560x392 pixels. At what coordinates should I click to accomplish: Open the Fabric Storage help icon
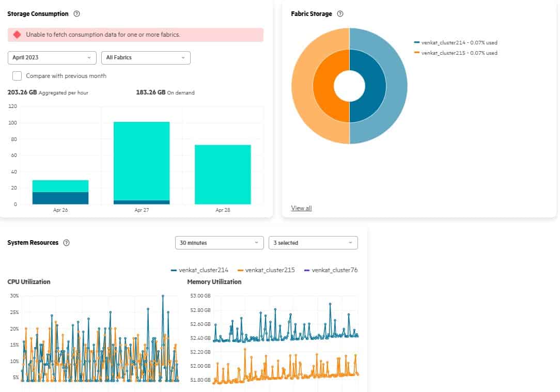[x=340, y=14]
